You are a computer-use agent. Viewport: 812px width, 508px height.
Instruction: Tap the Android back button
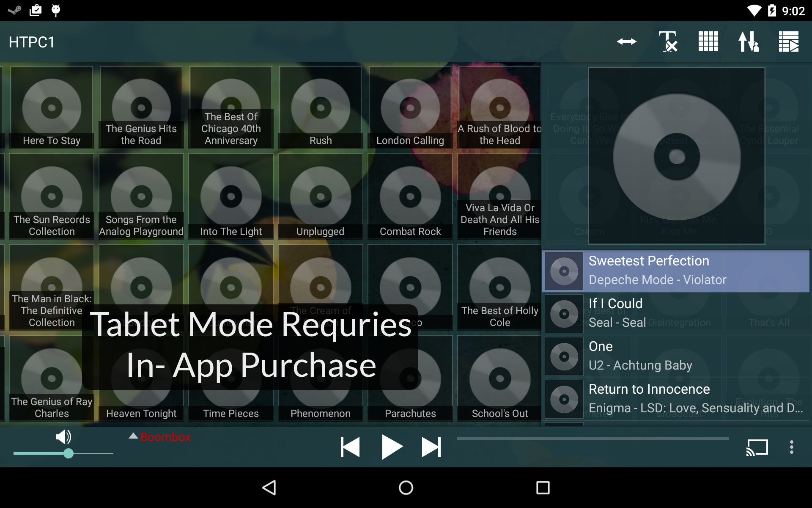[x=269, y=488]
